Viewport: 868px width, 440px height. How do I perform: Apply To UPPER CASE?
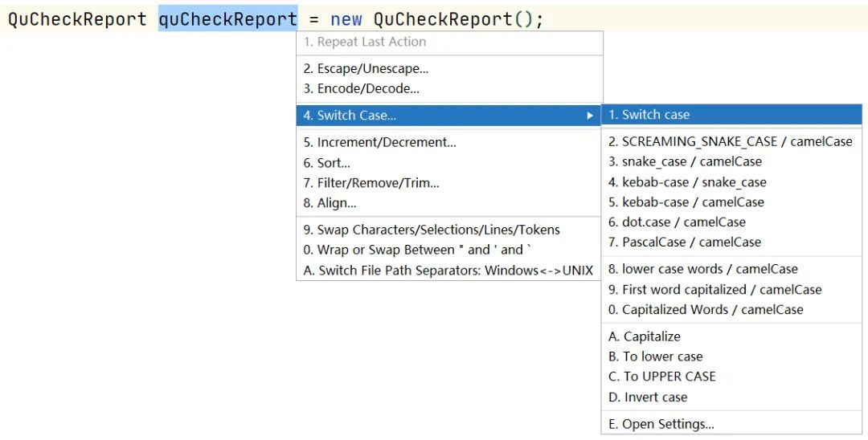click(732, 377)
